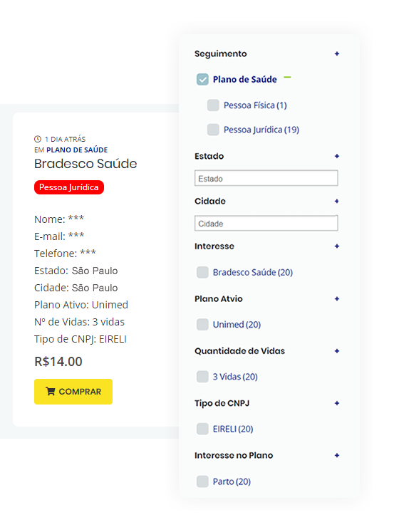Focus the Estado input field
The height and width of the screenshot is (532, 394).
click(266, 178)
